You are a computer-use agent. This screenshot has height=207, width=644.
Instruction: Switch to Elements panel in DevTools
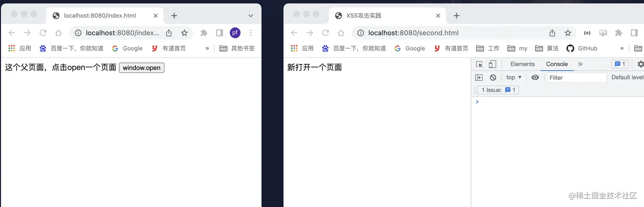click(523, 64)
